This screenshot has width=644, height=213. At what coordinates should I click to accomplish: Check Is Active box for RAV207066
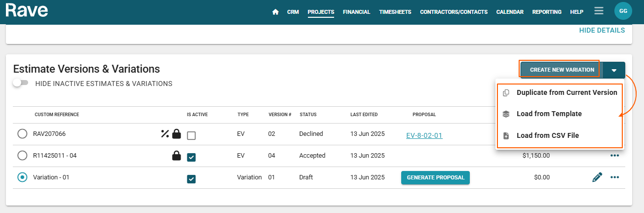tap(191, 135)
